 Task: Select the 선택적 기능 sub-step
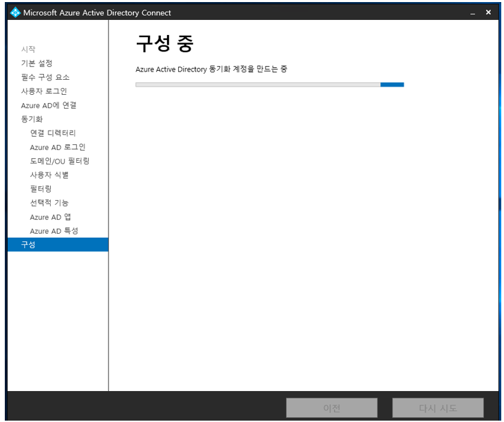click(x=50, y=203)
